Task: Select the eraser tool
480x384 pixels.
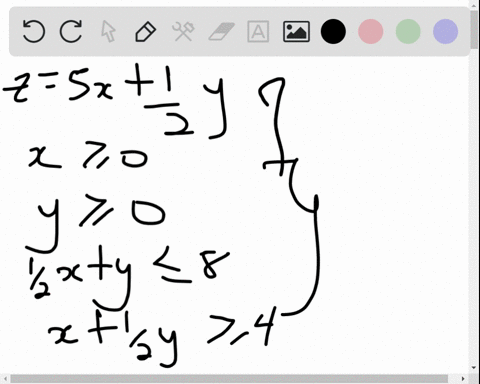Action: [222, 31]
